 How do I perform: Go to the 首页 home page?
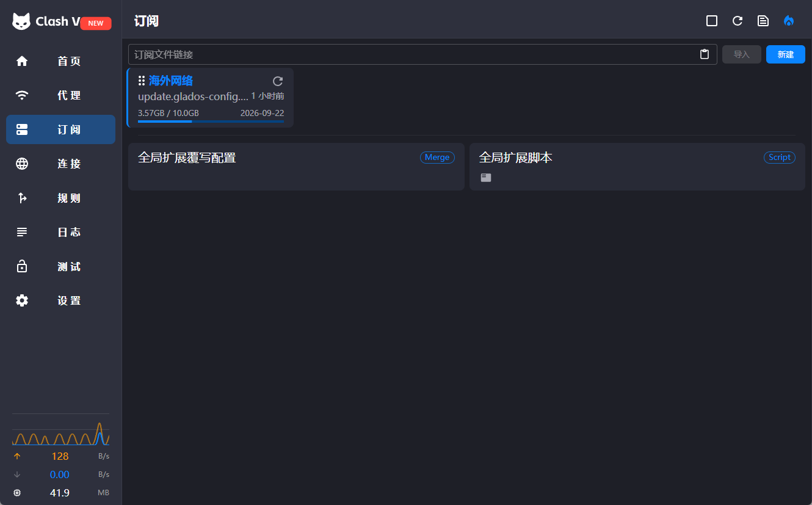(x=60, y=61)
